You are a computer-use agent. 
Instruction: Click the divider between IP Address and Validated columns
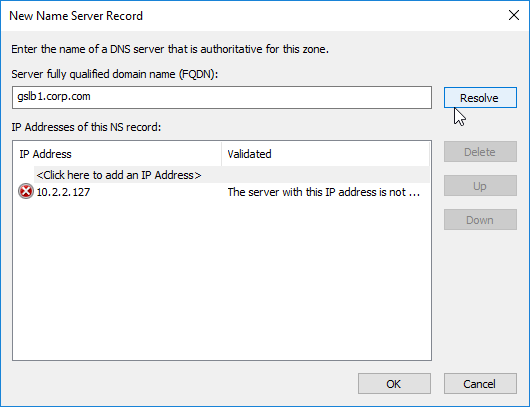[222, 154]
